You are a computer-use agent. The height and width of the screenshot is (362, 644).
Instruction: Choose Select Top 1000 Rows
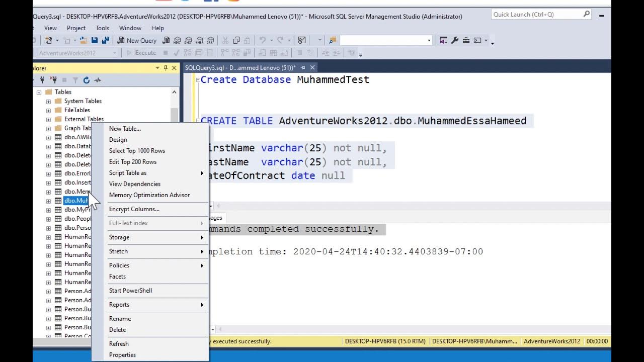(x=137, y=151)
